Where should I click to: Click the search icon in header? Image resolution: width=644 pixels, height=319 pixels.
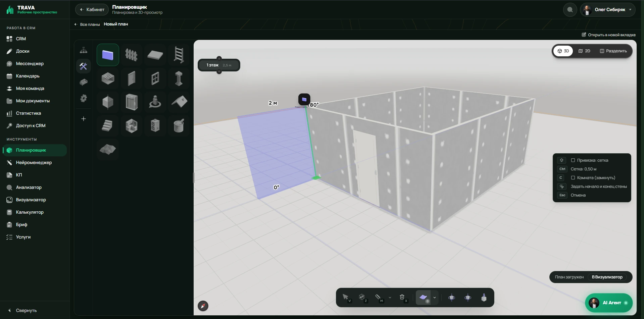click(570, 10)
